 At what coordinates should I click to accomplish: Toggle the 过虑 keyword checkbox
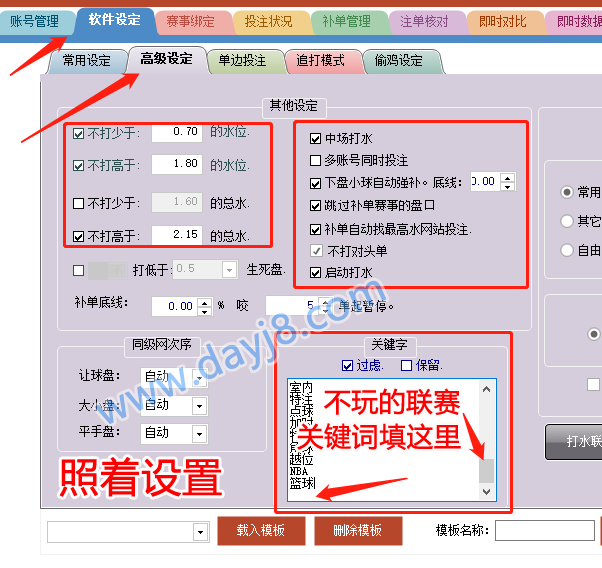point(347,366)
